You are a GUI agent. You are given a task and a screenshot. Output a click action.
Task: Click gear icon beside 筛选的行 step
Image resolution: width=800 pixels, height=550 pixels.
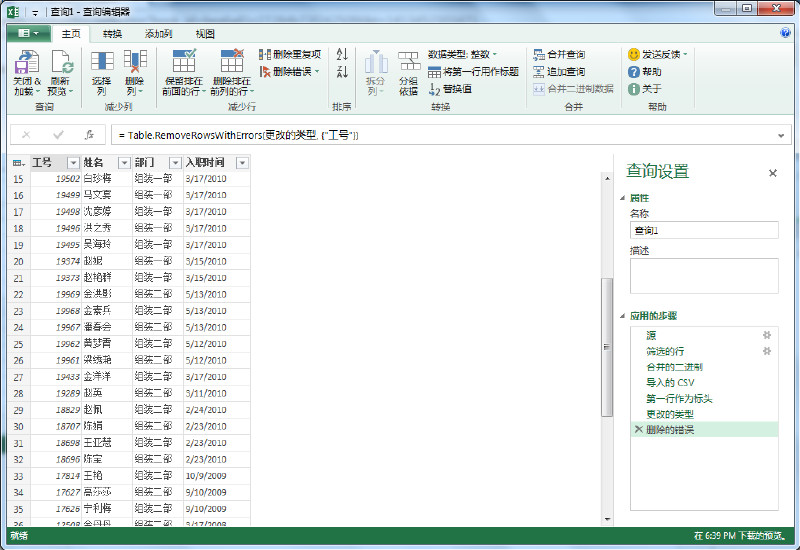coord(767,351)
